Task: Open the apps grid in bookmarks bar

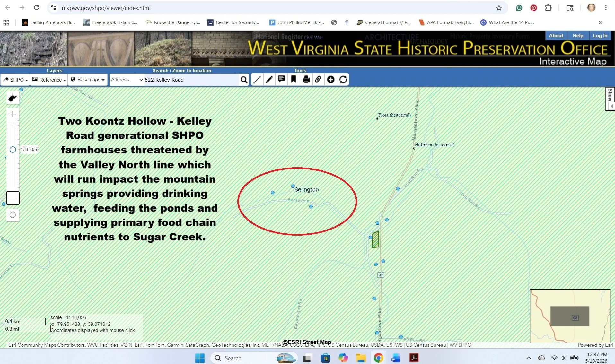Action: [x=6, y=22]
